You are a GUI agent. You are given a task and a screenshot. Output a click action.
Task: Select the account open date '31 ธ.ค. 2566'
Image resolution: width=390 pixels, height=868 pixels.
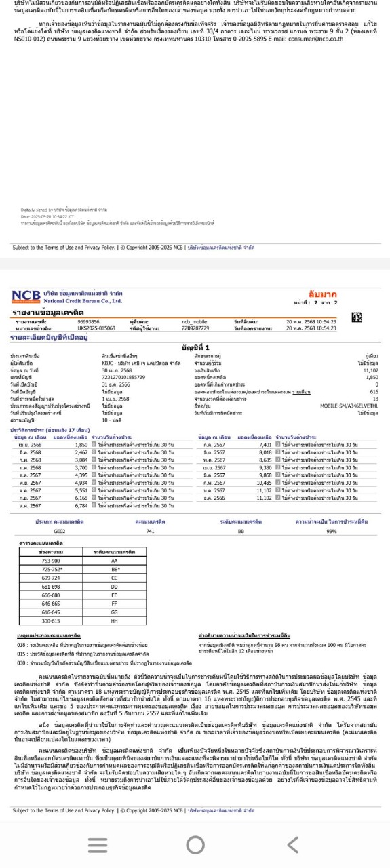click(x=116, y=385)
